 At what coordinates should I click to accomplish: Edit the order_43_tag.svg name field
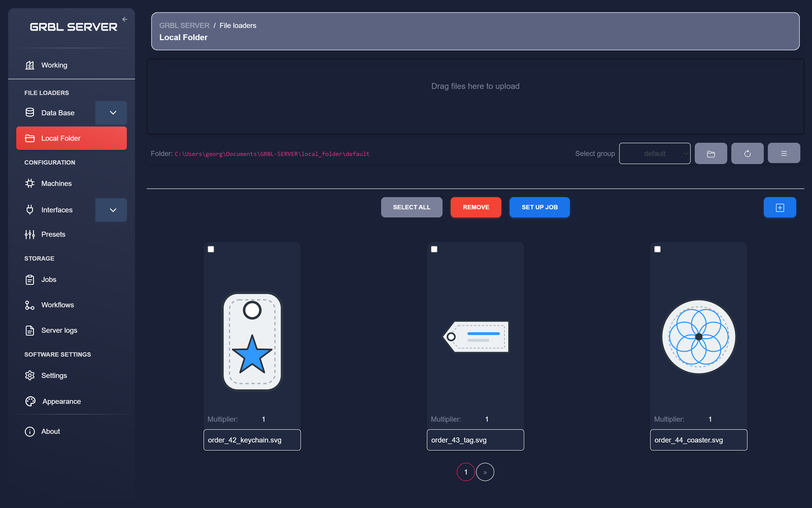pyautogui.click(x=476, y=440)
